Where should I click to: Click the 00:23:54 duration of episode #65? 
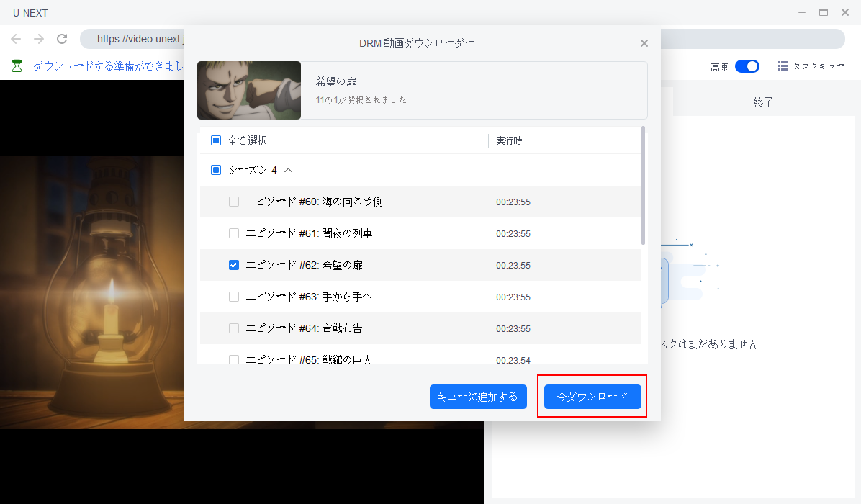[x=513, y=360]
